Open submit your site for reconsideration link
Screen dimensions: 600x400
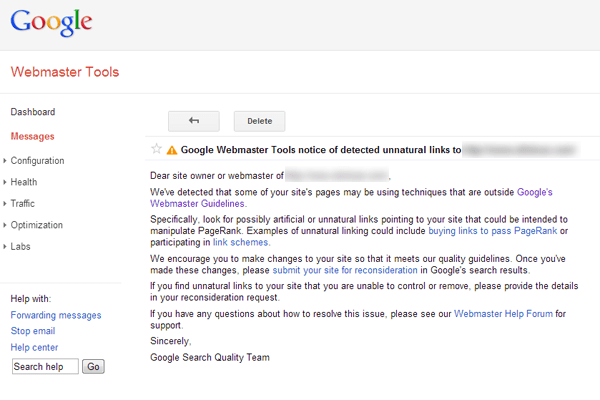[345, 270]
